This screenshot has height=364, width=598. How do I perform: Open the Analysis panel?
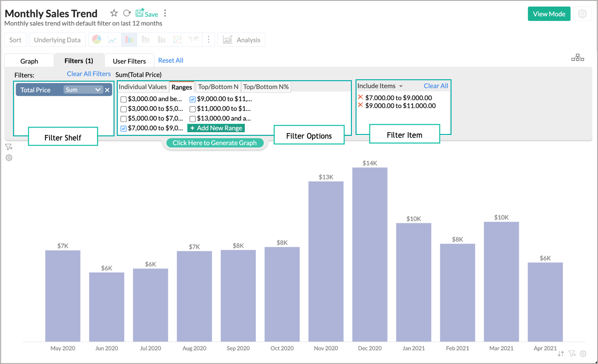[241, 39]
